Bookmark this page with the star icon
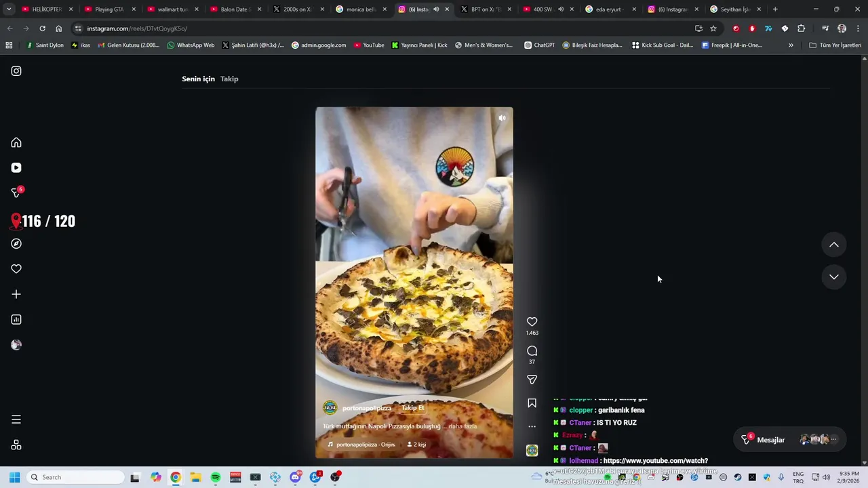Screen dimensions: 868x488 pos(713,28)
